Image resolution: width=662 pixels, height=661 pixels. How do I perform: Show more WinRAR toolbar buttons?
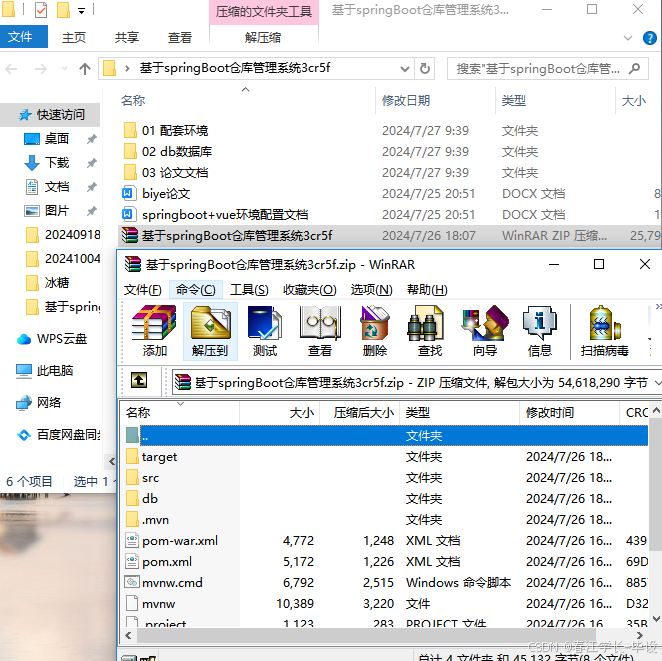pos(658,306)
